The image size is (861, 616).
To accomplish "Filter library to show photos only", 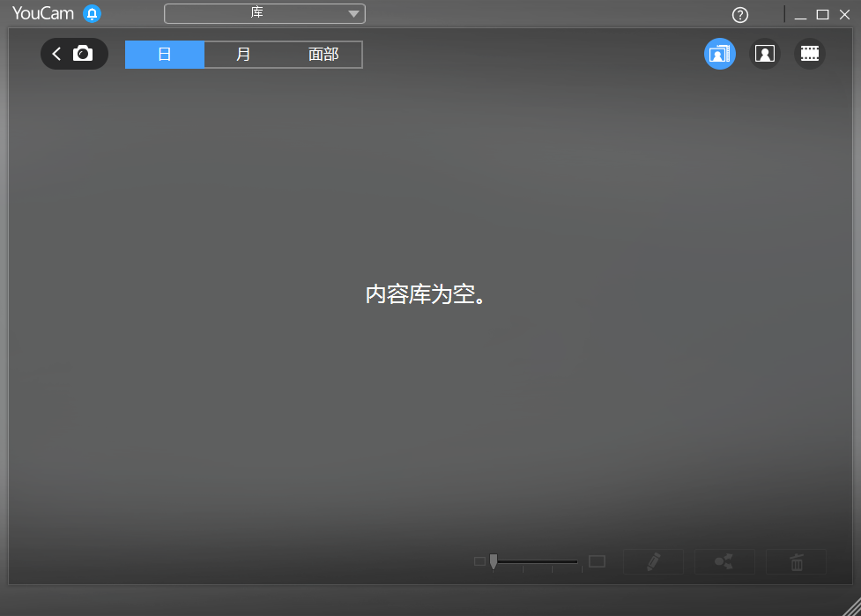I will 764,54.
